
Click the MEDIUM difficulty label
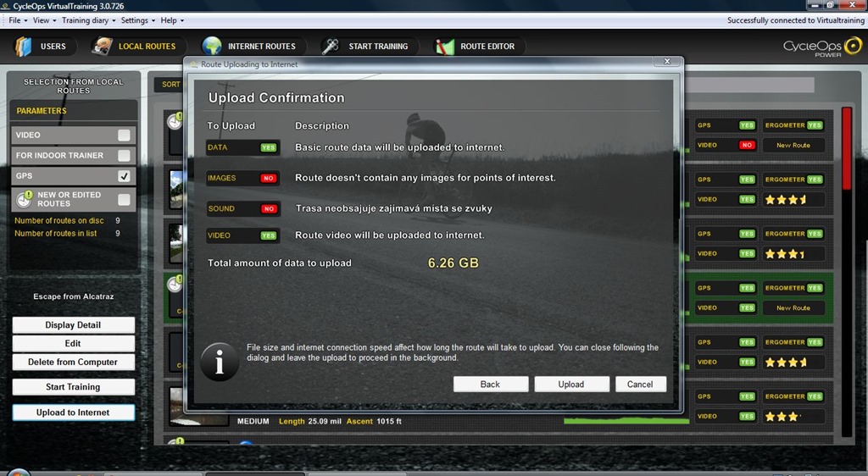coord(253,421)
